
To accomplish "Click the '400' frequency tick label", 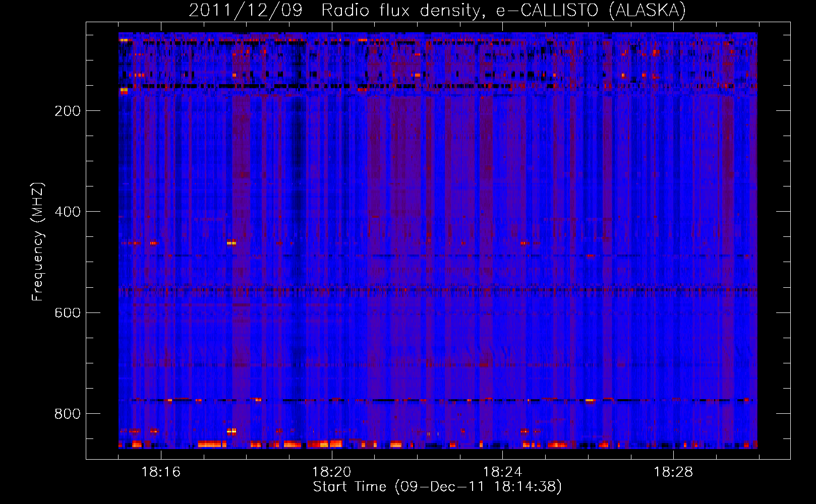I will click(68, 212).
